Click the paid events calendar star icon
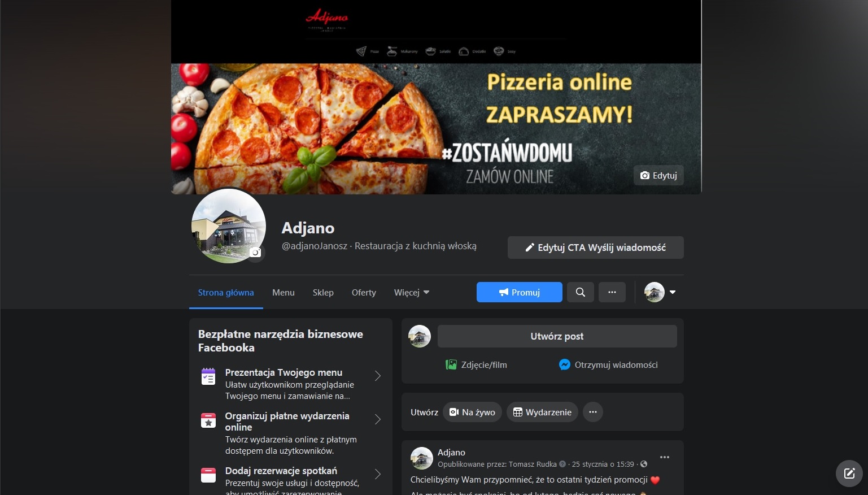This screenshot has height=495, width=868. tap(208, 420)
